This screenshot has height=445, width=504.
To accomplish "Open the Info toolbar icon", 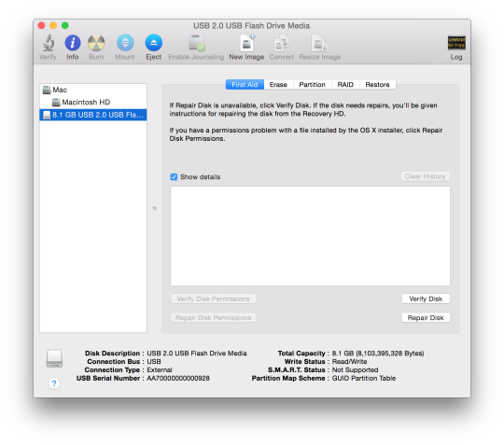I will pyautogui.click(x=73, y=43).
